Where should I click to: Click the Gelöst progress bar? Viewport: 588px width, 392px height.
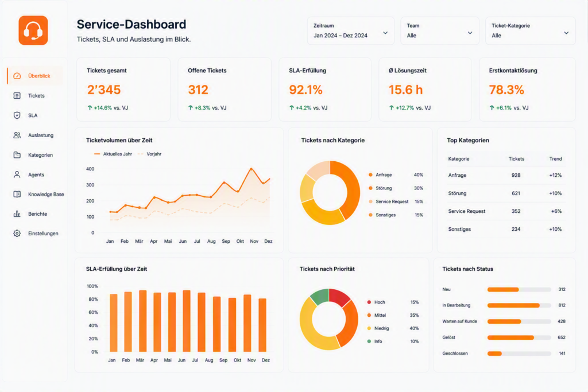pyautogui.click(x=519, y=337)
